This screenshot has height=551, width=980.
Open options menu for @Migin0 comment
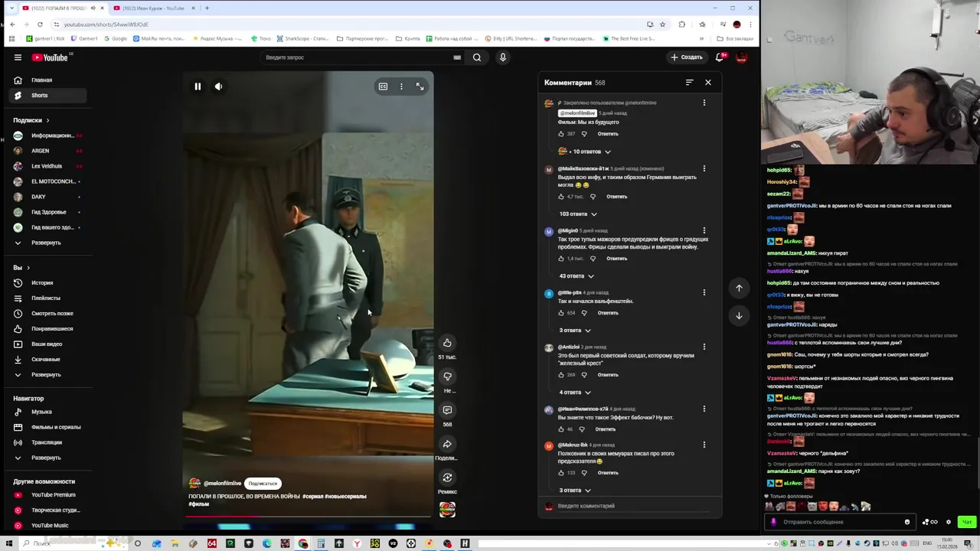(704, 230)
